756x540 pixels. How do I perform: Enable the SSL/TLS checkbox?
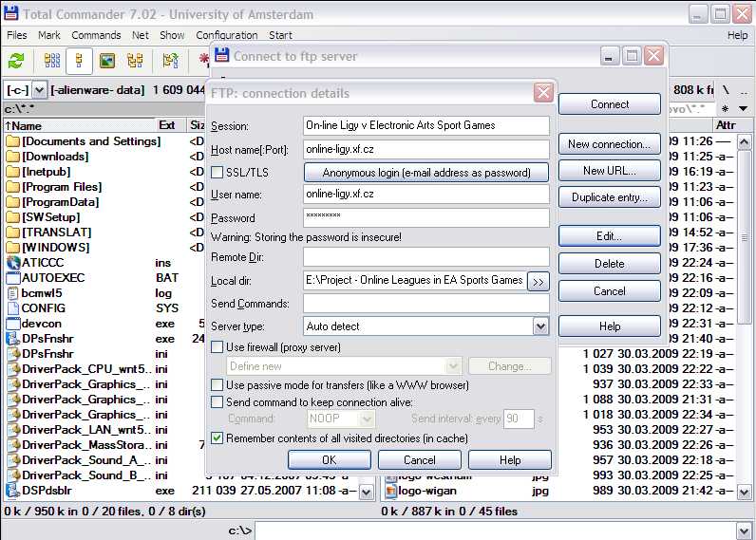pyautogui.click(x=217, y=172)
